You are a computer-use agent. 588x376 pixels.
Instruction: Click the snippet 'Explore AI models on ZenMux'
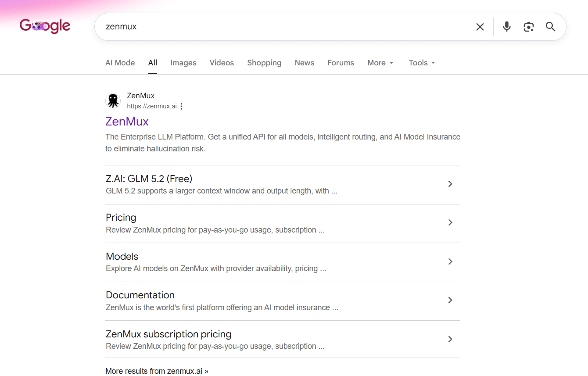pos(216,269)
